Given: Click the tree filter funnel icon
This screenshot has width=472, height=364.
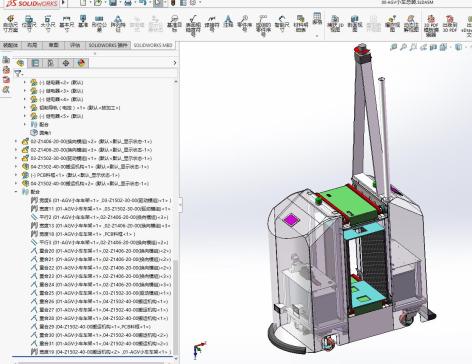Looking at the screenshot, I should coord(18,73).
